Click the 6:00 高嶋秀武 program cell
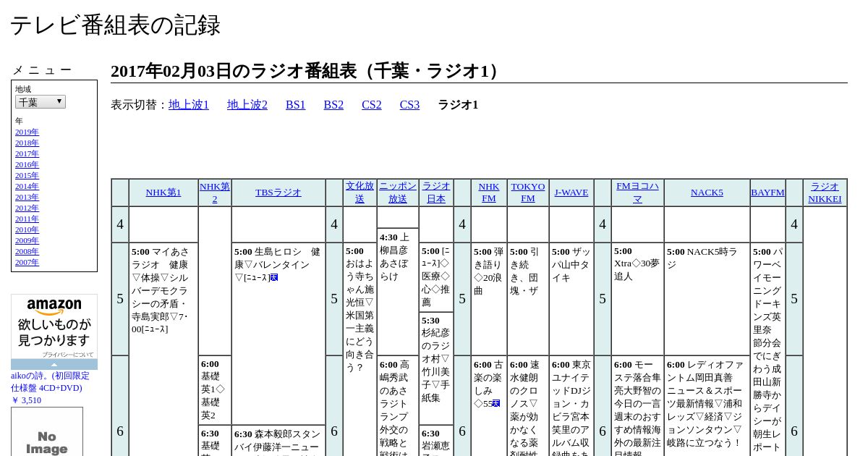The image size is (868, 456). [398, 405]
